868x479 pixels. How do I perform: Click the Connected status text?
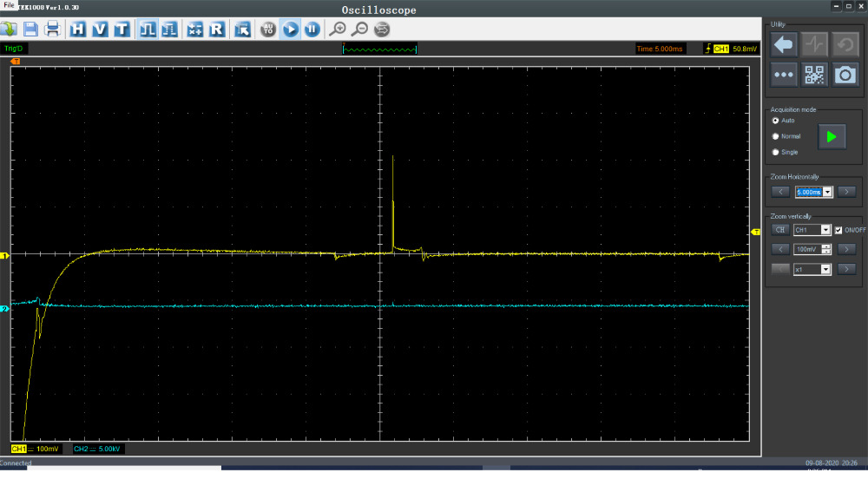pos(16,463)
